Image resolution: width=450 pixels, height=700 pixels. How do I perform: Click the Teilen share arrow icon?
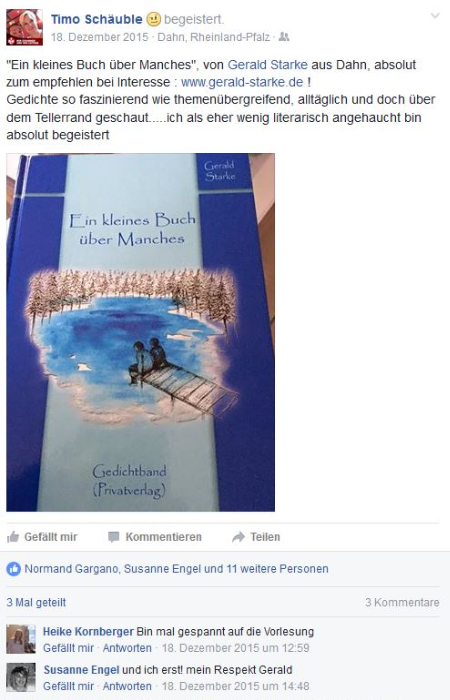(x=238, y=537)
